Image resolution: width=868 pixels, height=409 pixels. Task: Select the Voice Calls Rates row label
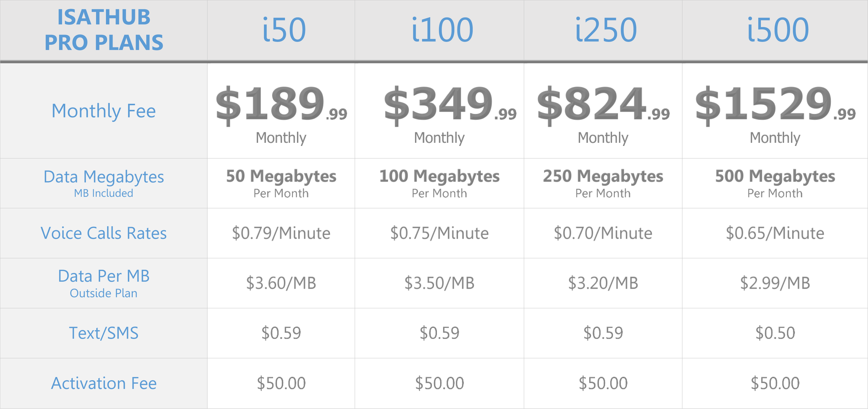point(103,233)
